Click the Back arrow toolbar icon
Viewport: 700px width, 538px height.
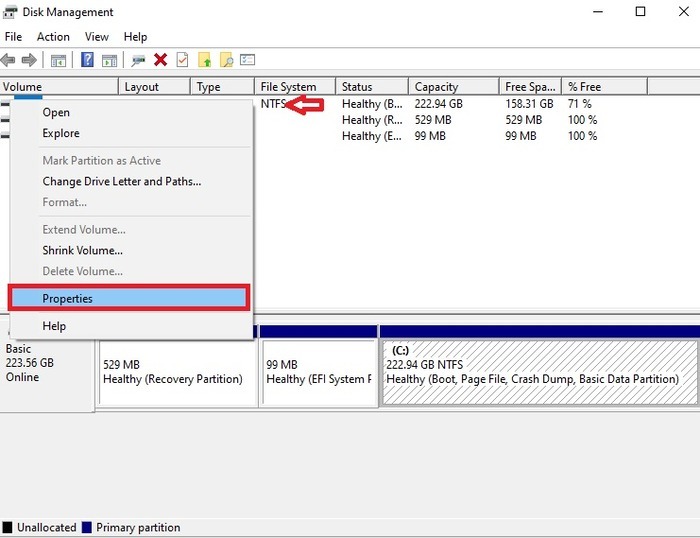point(9,60)
